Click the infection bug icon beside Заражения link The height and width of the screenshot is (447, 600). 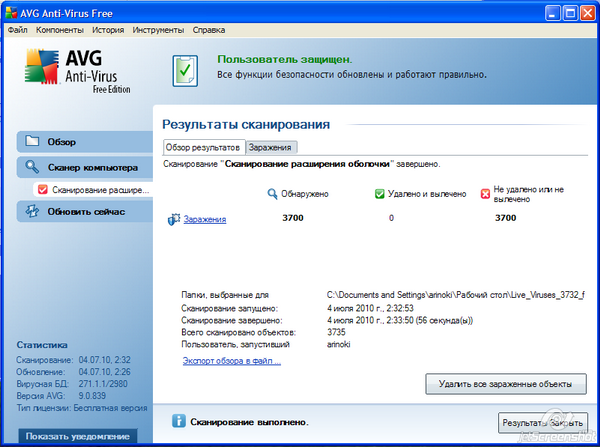point(174,219)
